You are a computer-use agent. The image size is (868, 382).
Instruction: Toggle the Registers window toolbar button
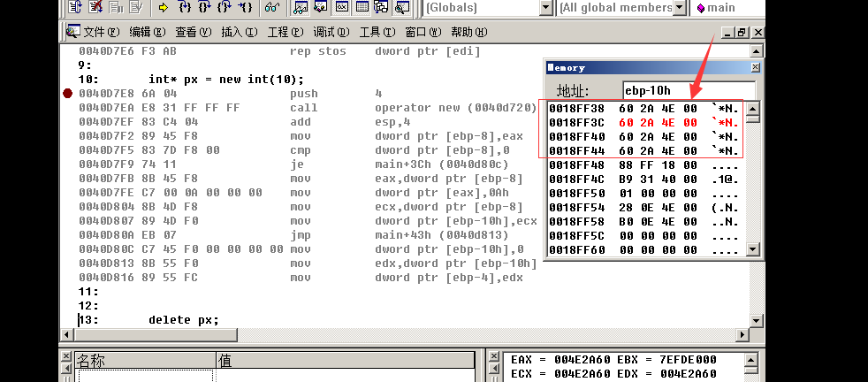click(342, 7)
